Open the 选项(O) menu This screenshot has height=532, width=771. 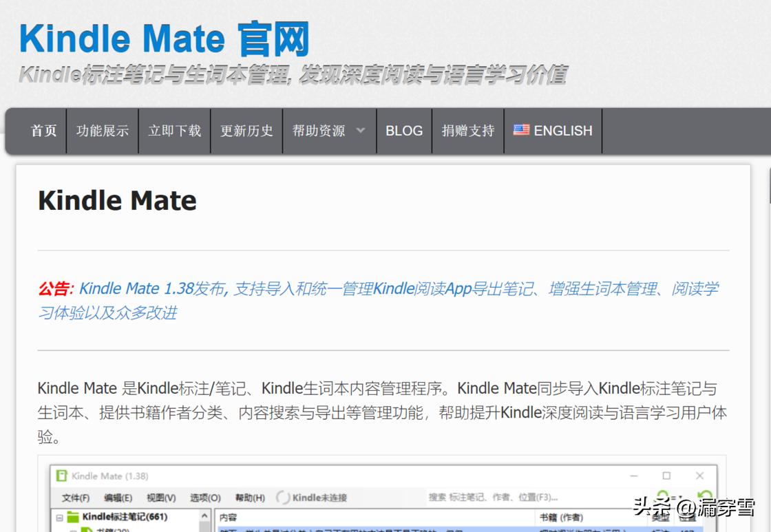click(204, 497)
